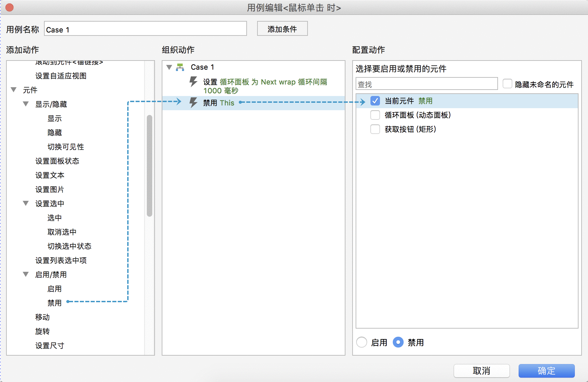Choose the 设置图片 action
This screenshot has width=588, height=382.
50,189
